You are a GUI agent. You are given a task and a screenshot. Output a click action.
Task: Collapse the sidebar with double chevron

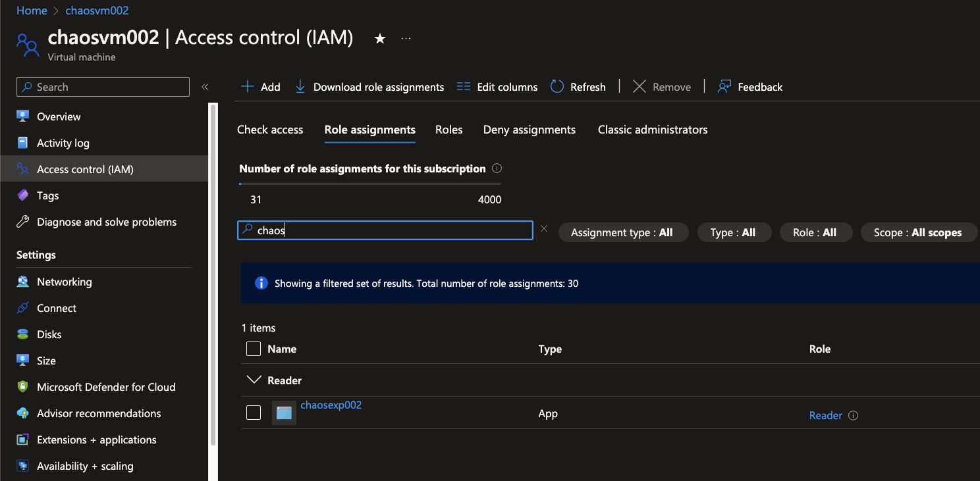click(x=205, y=87)
